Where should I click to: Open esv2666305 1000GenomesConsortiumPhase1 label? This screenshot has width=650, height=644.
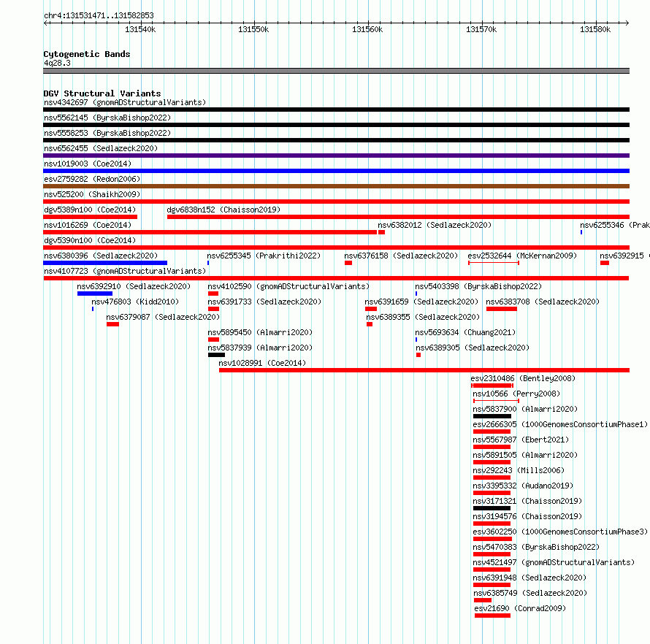(x=560, y=424)
